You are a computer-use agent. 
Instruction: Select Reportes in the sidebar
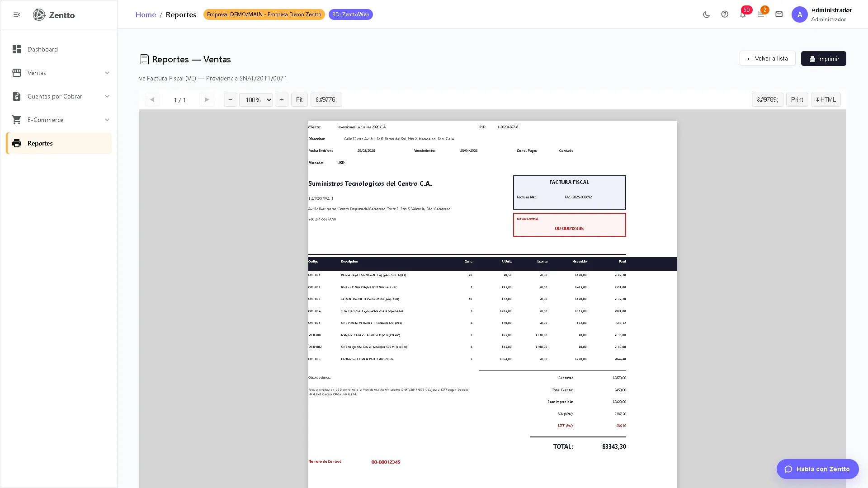[x=59, y=143]
